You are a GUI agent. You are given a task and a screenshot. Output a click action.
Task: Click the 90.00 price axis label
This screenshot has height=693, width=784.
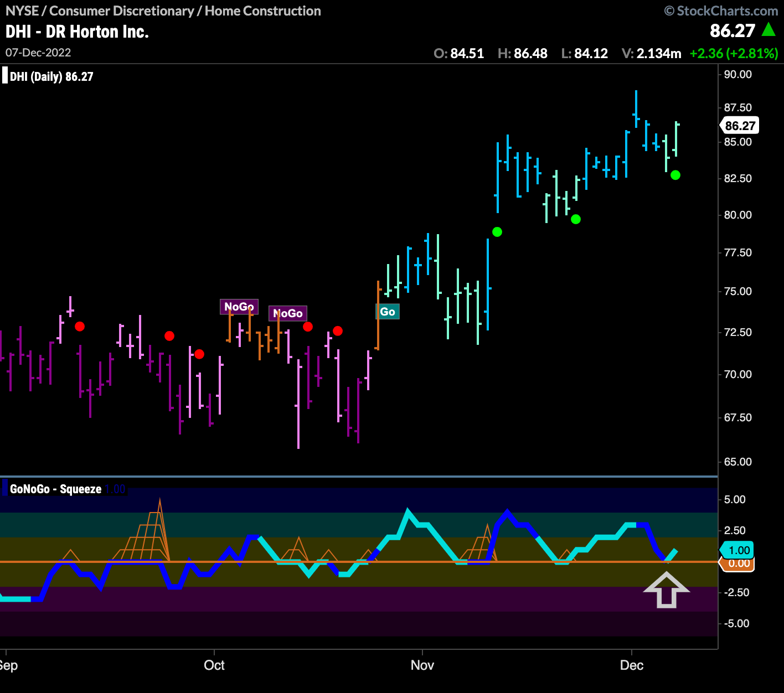tap(738, 75)
